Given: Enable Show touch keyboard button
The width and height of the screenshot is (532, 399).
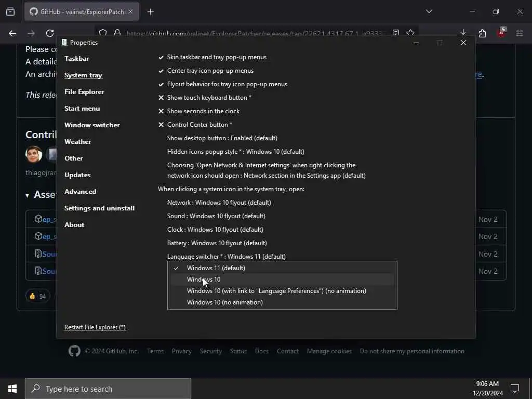Looking at the screenshot, I should tap(205, 97).
